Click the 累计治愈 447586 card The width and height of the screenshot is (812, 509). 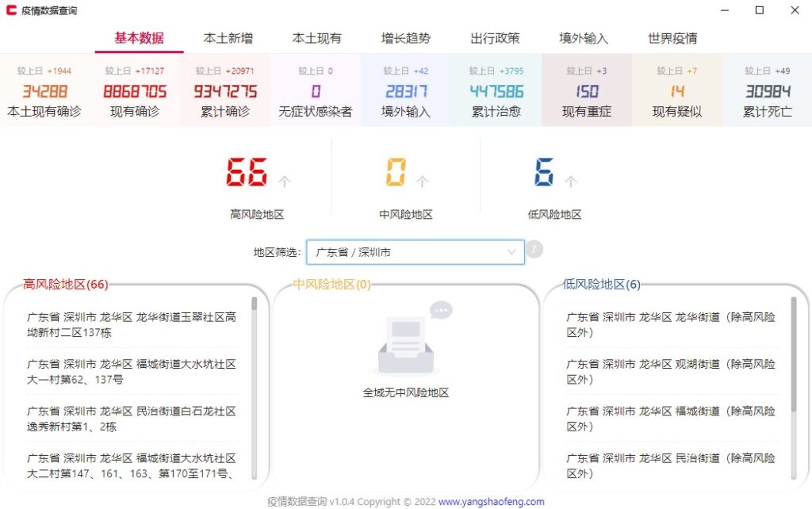tap(496, 90)
